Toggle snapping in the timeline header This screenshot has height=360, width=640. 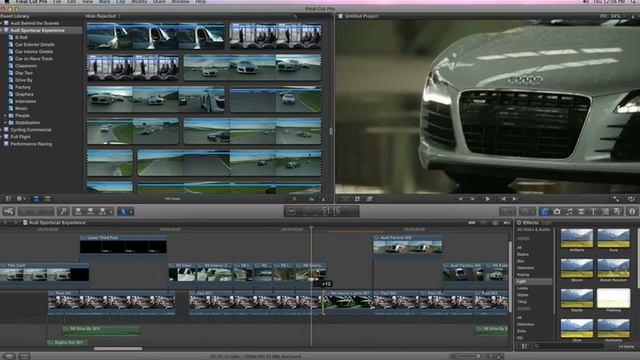[507, 223]
